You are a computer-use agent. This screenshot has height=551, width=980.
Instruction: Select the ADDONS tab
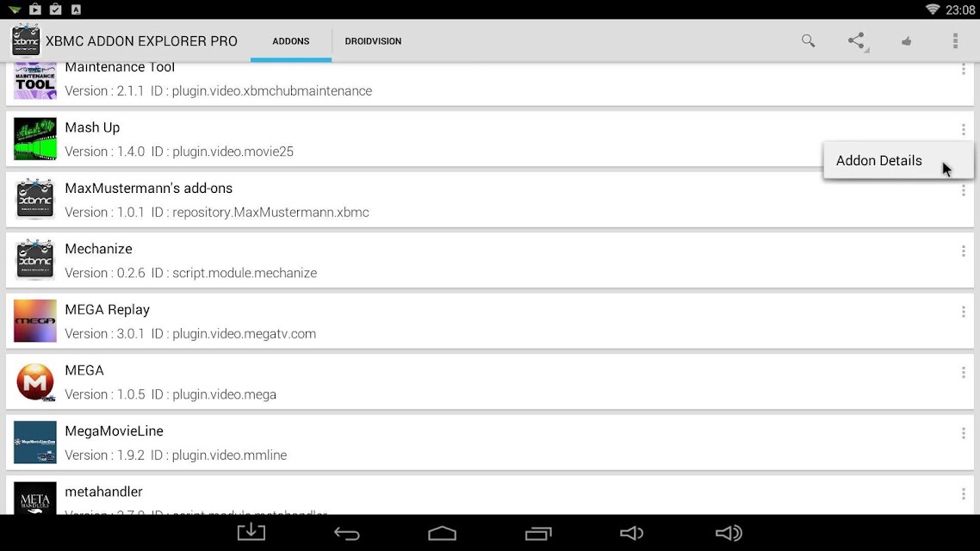tap(290, 41)
